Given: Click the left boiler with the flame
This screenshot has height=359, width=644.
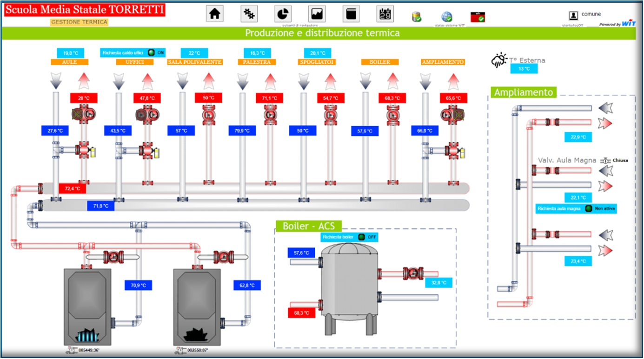Looking at the screenshot, I should 87,307.
